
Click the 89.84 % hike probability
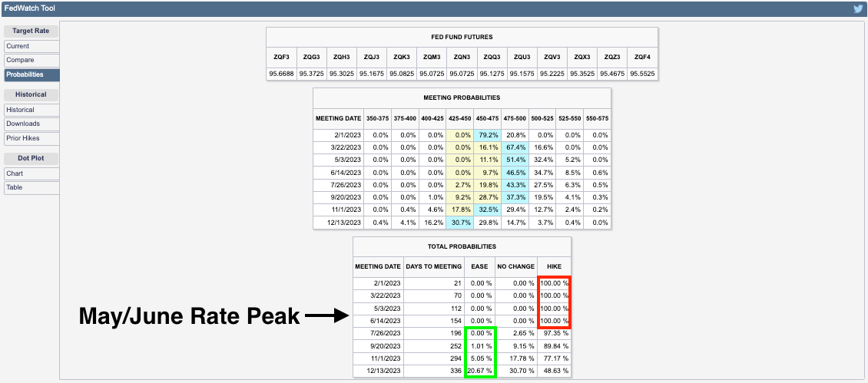554,346
